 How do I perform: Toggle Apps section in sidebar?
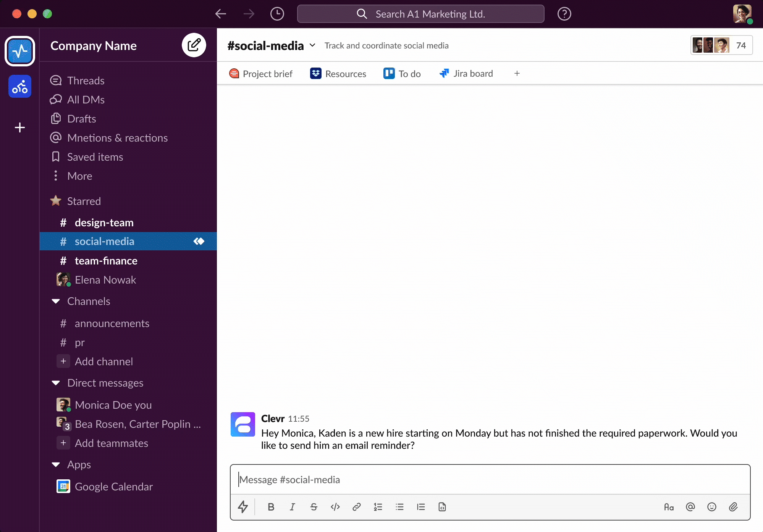[x=56, y=464]
